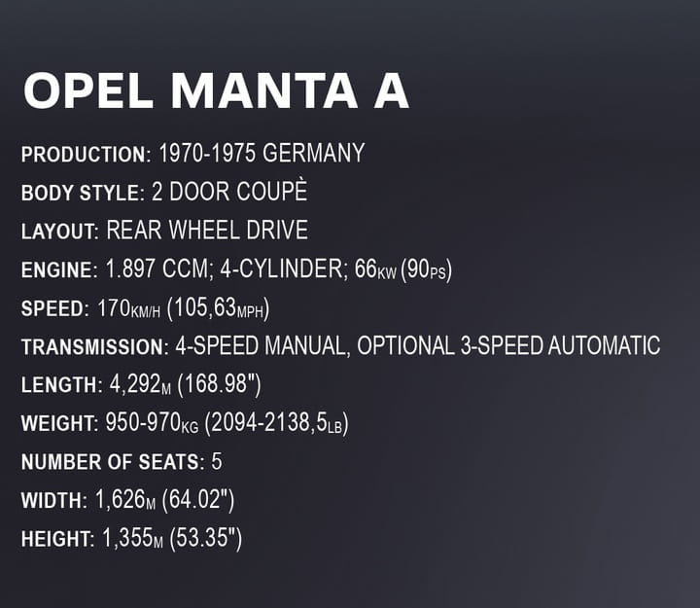Click the PRODUCTION label
The width and height of the screenshot is (700, 608).
tap(86, 155)
